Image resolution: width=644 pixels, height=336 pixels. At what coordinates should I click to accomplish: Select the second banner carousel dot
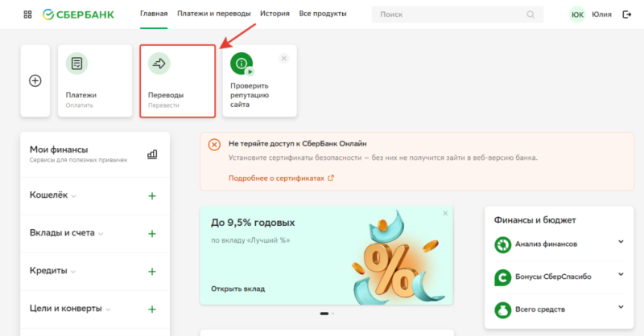[332, 313]
